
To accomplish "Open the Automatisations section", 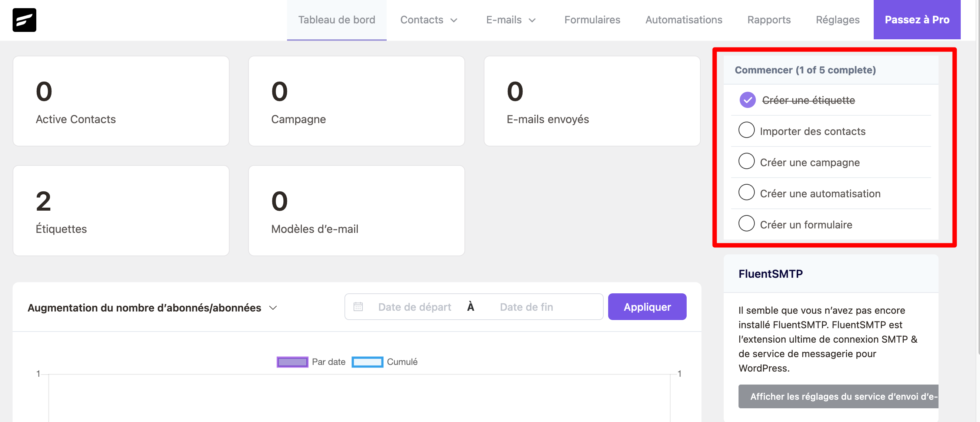I will [x=684, y=20].
